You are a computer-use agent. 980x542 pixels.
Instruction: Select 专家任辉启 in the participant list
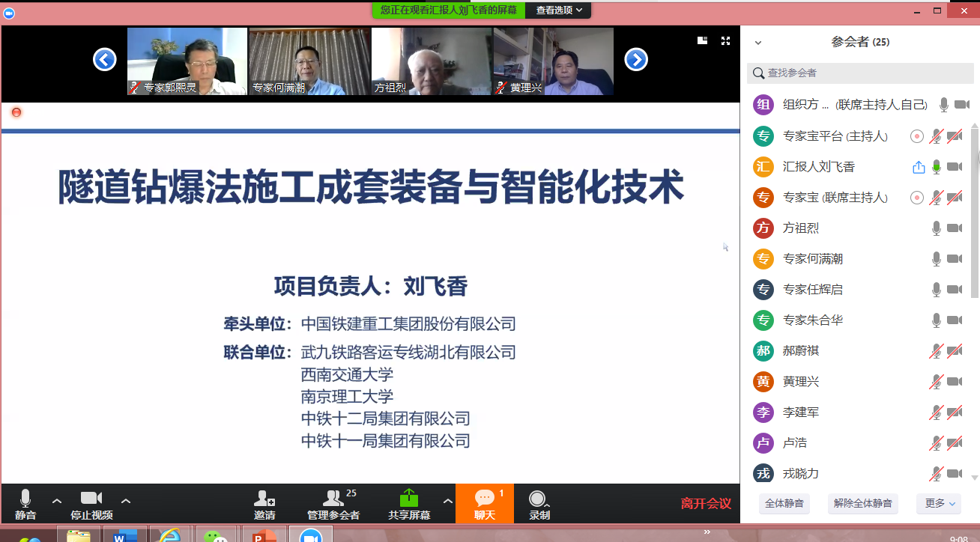click(812, 290)
